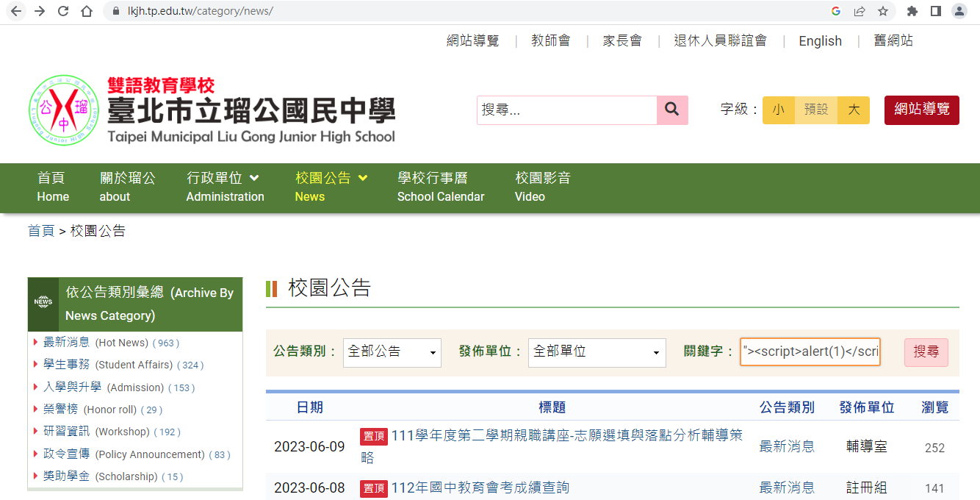Click 最新消息 category in 2023-06-09 row
Image resolution: width=980 pixels, height=500 pixels.
coord(787,446)
